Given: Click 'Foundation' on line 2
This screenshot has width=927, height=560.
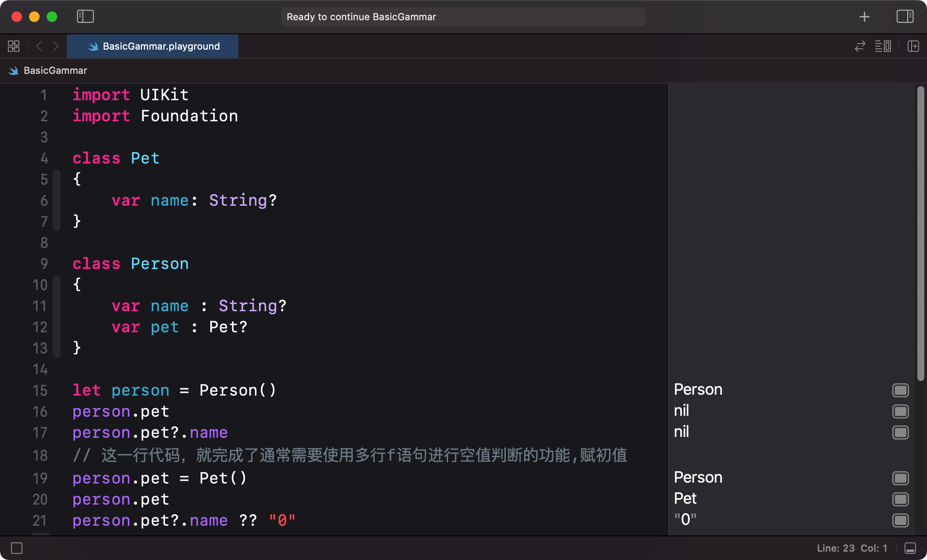Looking at the screenshot, I should point(189,116).
